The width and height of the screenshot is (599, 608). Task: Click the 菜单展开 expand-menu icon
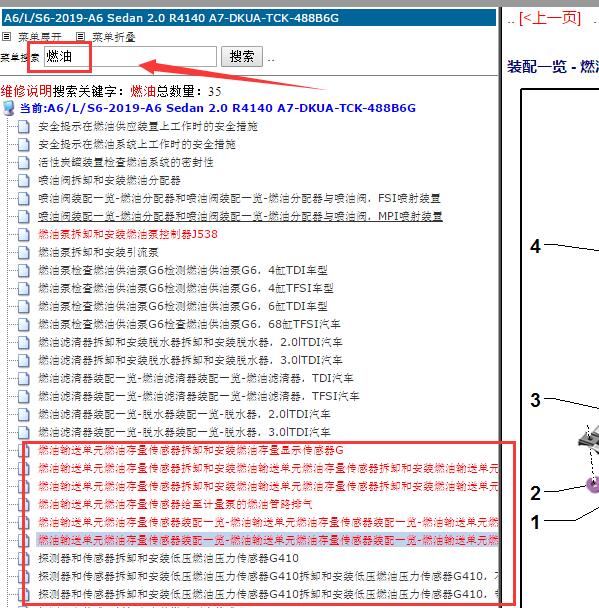6,37
